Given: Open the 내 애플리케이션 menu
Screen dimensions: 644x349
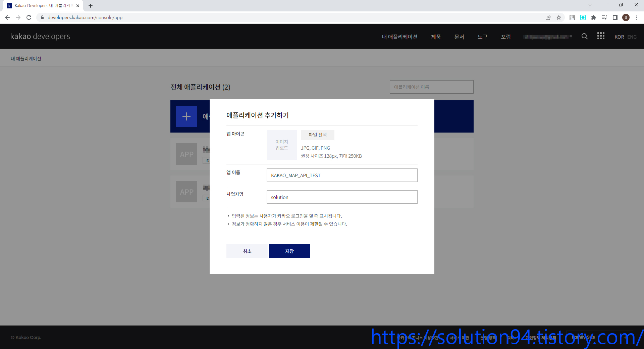Looking at the screenshot, I should coord(399,37).
